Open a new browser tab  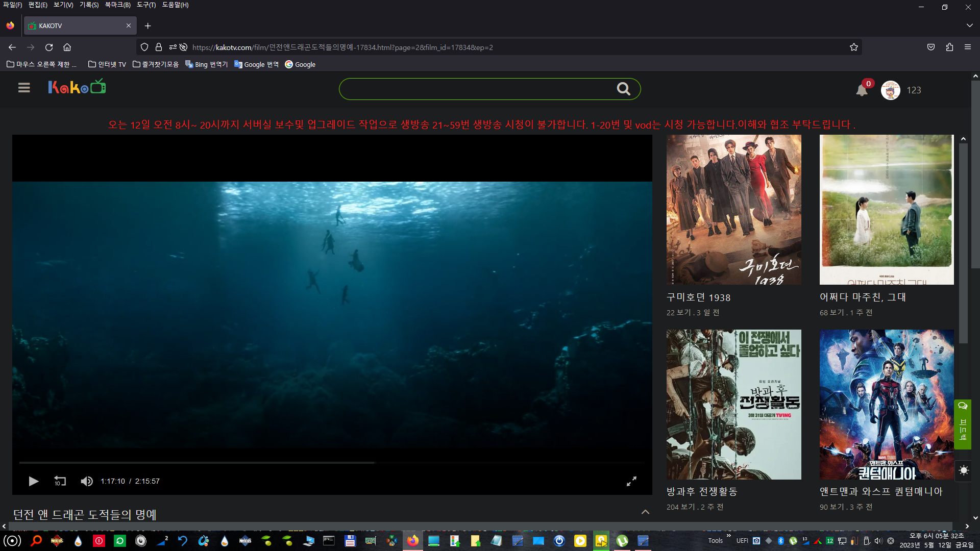pyautogui.click(x=148, y=26)
